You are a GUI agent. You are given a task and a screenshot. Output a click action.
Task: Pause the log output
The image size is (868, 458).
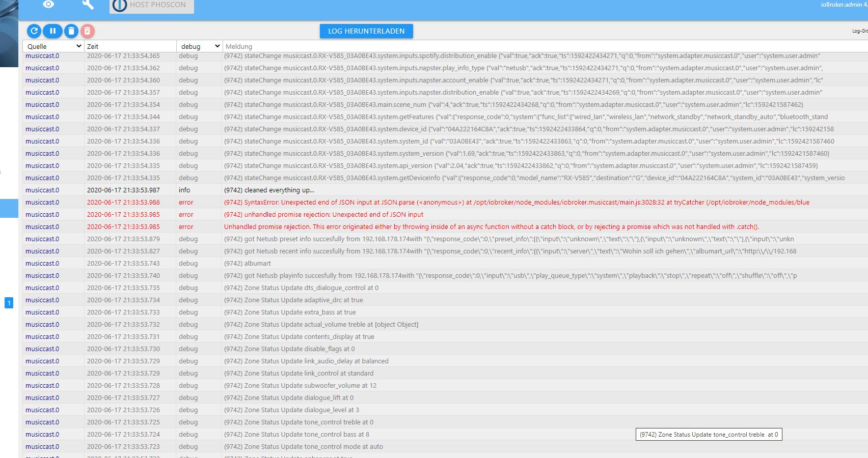(x=52, y=31)
